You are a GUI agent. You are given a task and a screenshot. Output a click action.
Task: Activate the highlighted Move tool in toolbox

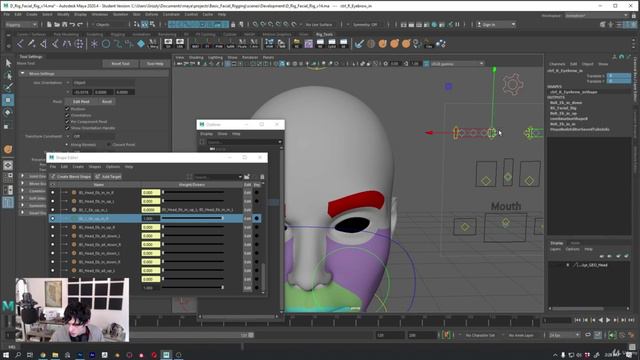coord(8,100)
